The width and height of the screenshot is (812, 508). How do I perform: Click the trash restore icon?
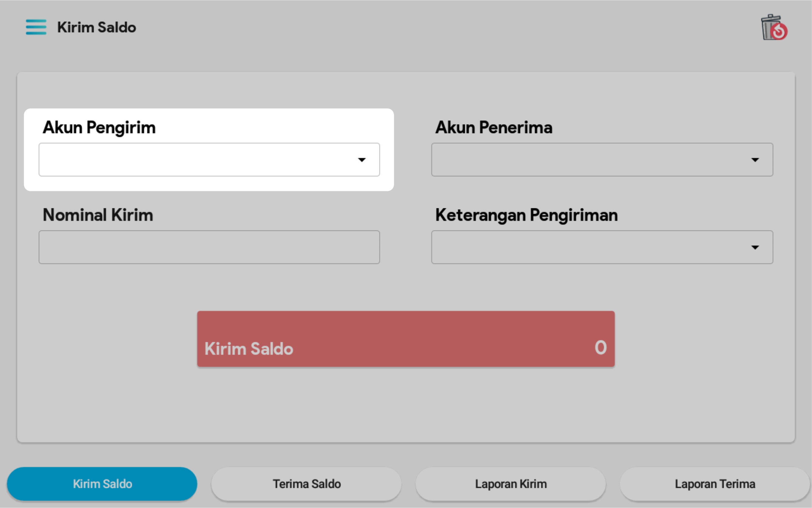pos(774,27)
